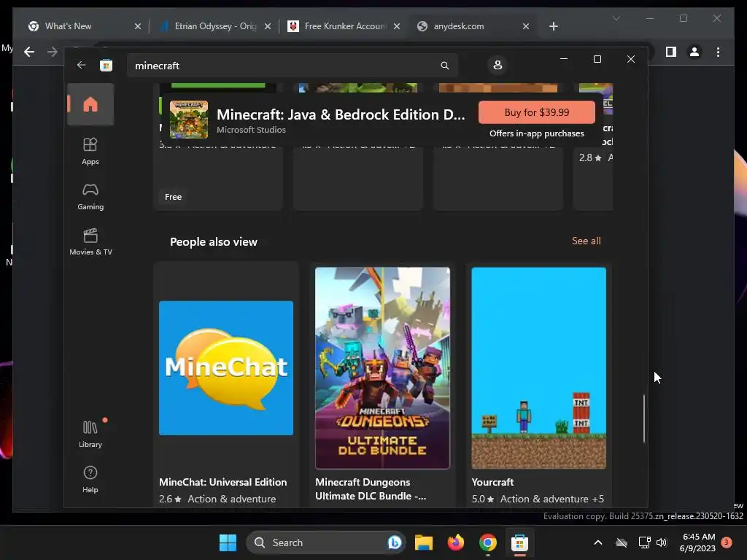The width and height of the screenshot is (747, 560).
Task: Open the Windows Start menu
Action: (x=228, y=542)
